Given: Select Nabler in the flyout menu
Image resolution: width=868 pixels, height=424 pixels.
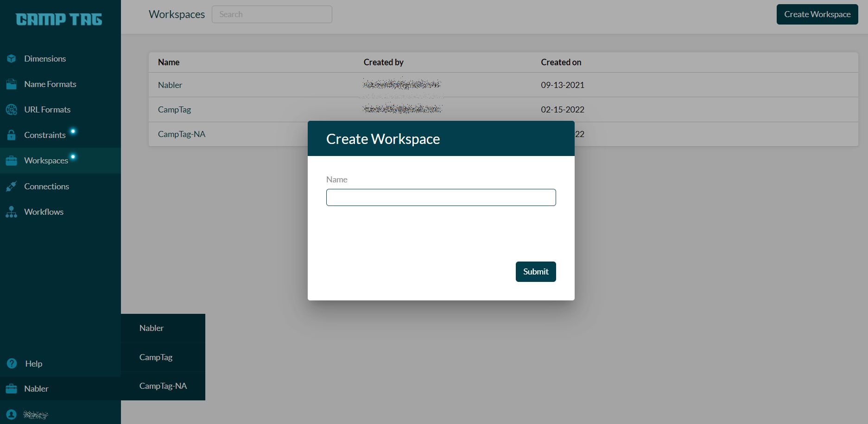Looking at the screenshot, I should (x=152, y=328).
